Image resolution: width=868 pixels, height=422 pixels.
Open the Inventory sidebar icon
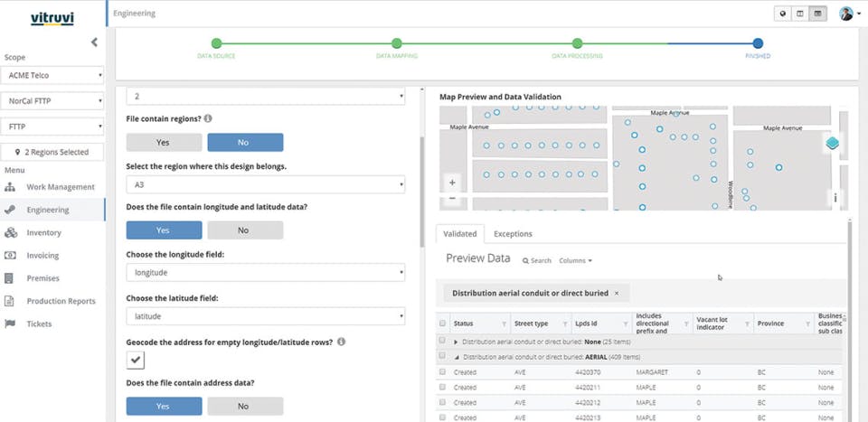pos(11,232)
